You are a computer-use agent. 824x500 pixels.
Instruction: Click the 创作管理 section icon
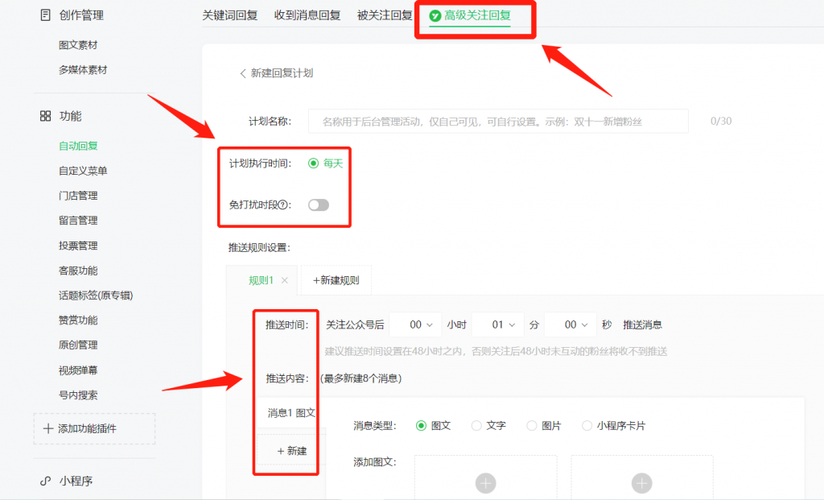click(x=45, y=15)
